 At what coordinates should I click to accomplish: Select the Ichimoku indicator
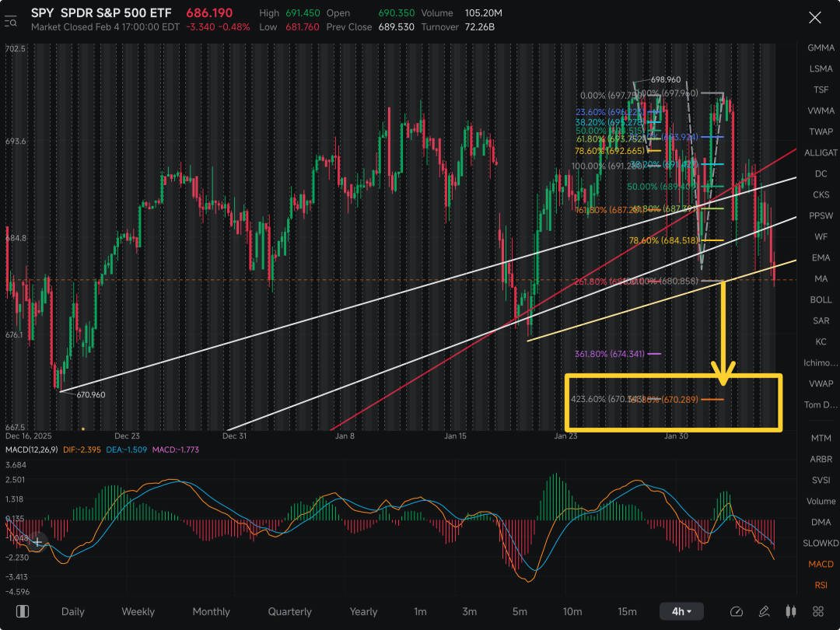(x=821, y=362)
